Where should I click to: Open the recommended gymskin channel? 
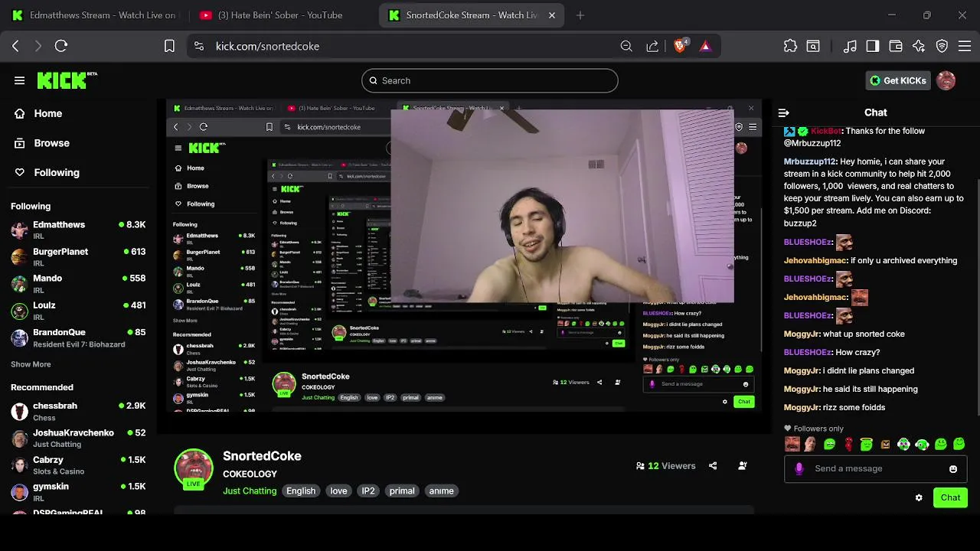[78, 491]
